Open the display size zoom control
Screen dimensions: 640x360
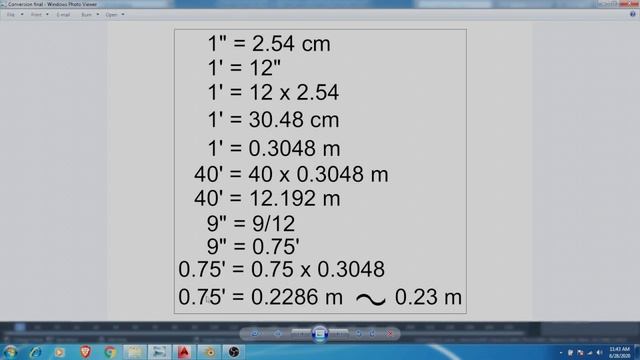coord(255,333)
